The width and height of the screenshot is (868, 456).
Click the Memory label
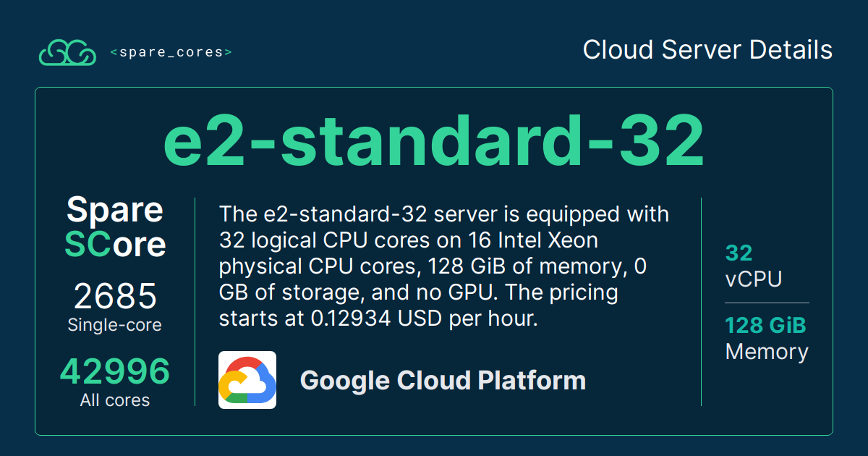[x=767, y=352]
